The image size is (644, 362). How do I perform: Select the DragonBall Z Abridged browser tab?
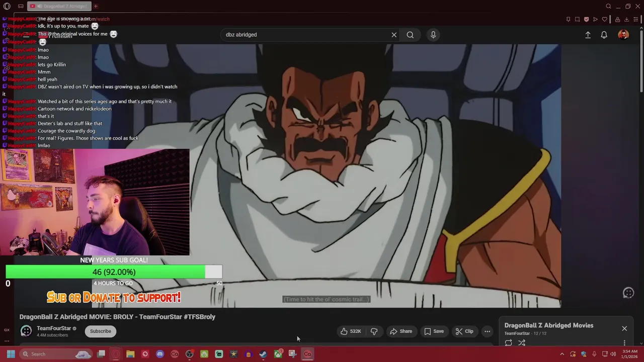58,6
